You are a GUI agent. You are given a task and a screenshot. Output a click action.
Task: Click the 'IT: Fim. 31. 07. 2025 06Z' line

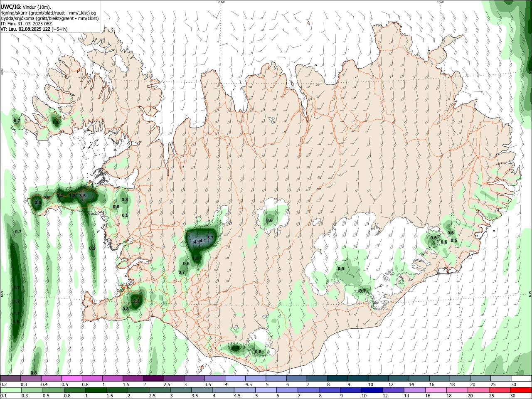point(26,24)
